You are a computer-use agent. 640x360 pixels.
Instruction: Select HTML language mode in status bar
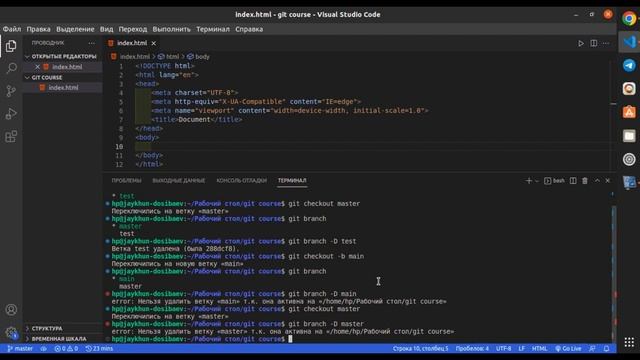click(x=540, y=349)
